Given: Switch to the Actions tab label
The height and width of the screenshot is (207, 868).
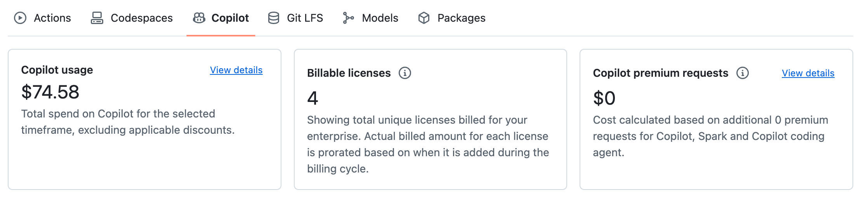Looking at the screenshot, I should pos(52,18).
